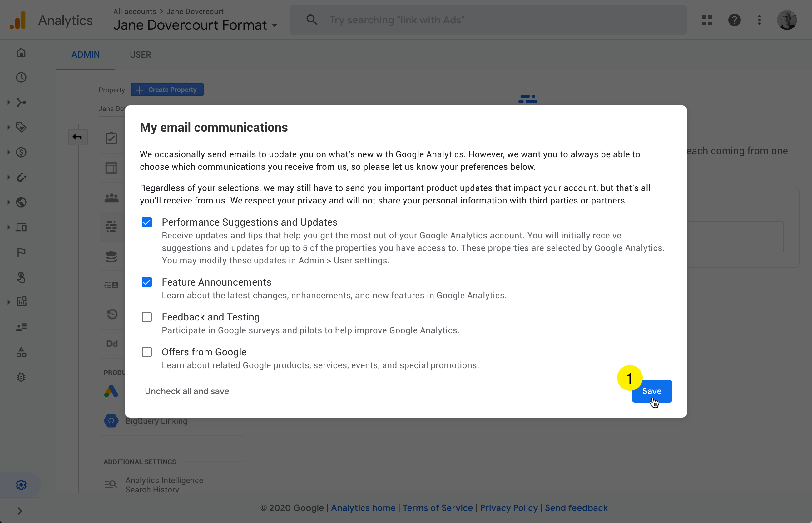
Task: Open Property Settings layout icon
Action: tap(111, 168)
